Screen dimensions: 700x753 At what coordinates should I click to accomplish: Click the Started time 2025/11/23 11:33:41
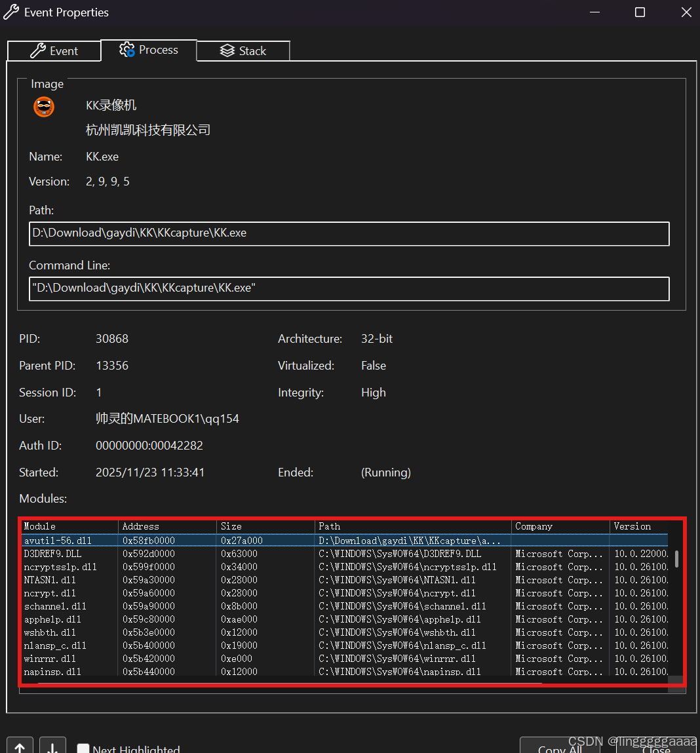(x=150, y=472)
